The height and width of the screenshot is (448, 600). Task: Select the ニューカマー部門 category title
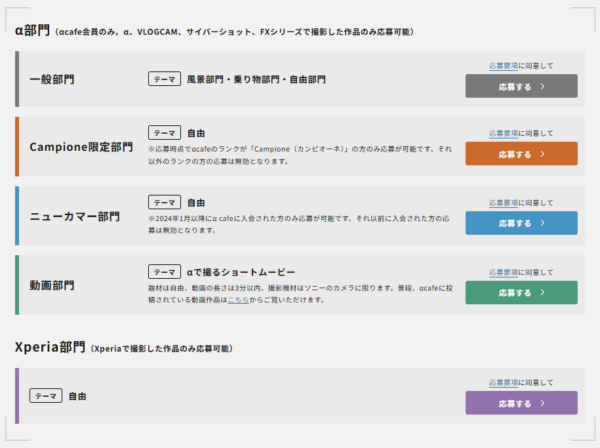click(74, 216)
